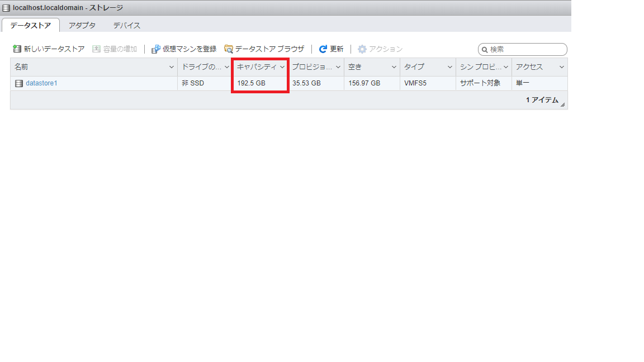Viewport: 644px width, 362px height.
Task: Focus the 検索 search field
Action: pyautogui.click(x=523, y=49)
